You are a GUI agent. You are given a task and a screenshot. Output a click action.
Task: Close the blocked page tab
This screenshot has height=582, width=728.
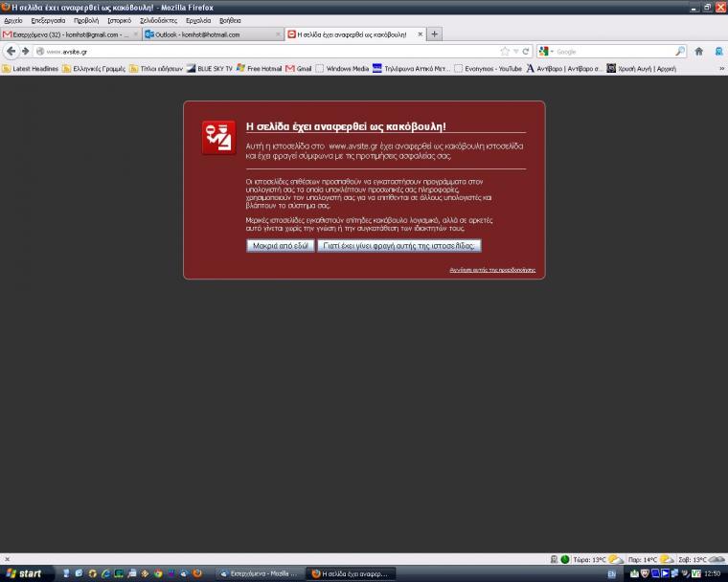pyautogui.click(x=421, y=34)
